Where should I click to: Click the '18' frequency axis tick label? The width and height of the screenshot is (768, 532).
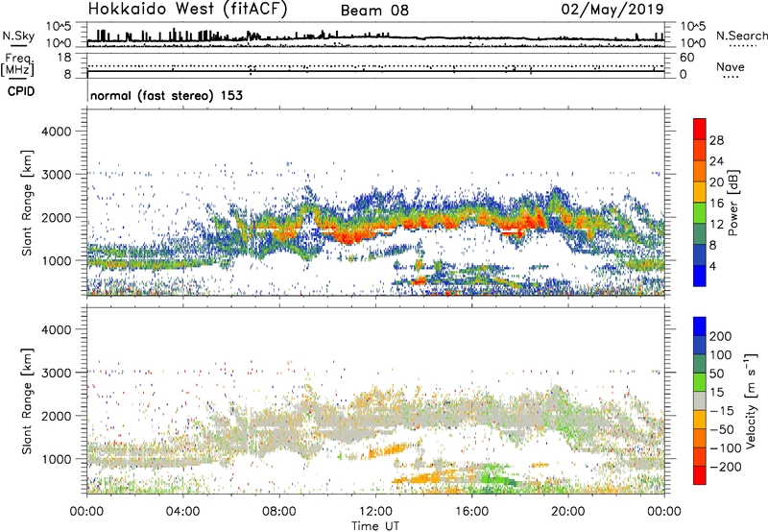pos(63,58)
